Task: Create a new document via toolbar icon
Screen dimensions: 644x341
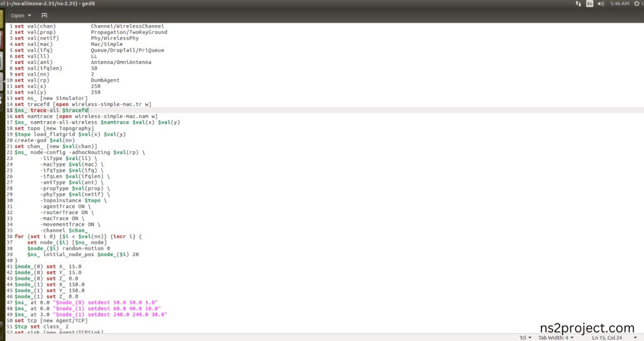Action: pyautogui.click(x=45, y=16)
